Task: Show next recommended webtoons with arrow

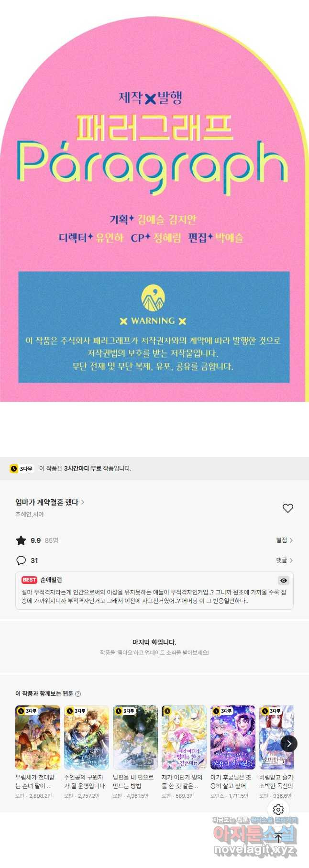Action: (289, 744)
